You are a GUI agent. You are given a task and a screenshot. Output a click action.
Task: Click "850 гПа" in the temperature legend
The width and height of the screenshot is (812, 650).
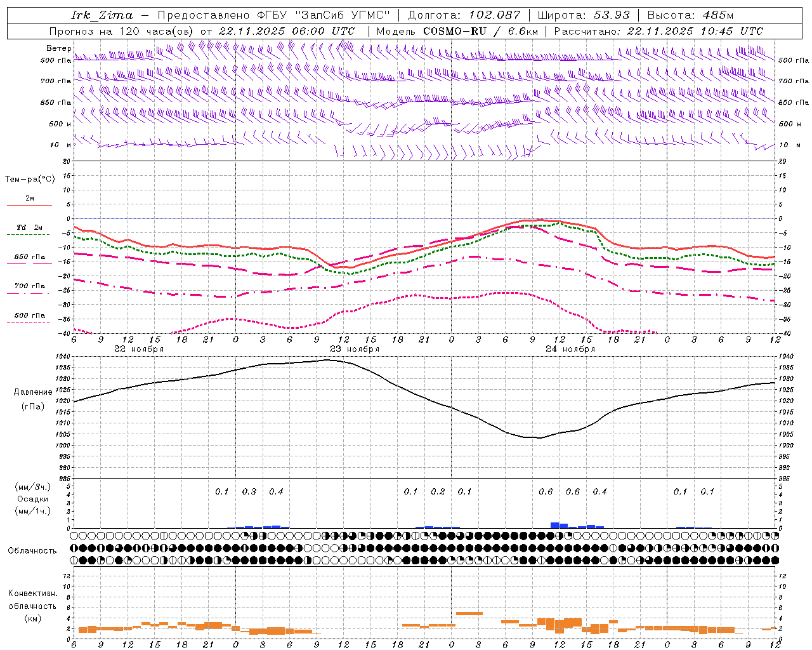[x=30, y=257]
